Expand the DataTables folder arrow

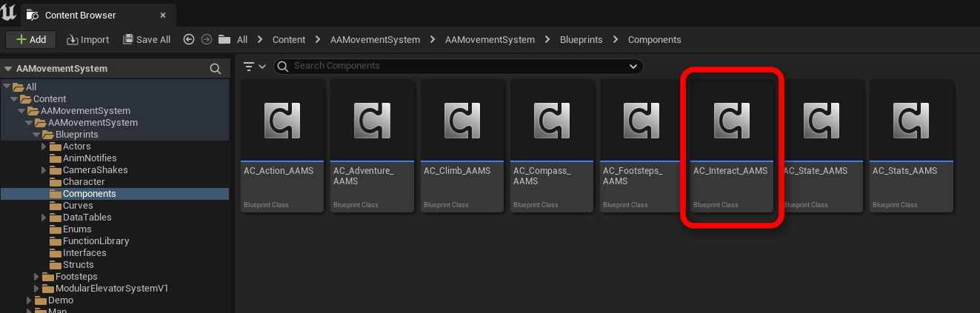click(45, 218)
